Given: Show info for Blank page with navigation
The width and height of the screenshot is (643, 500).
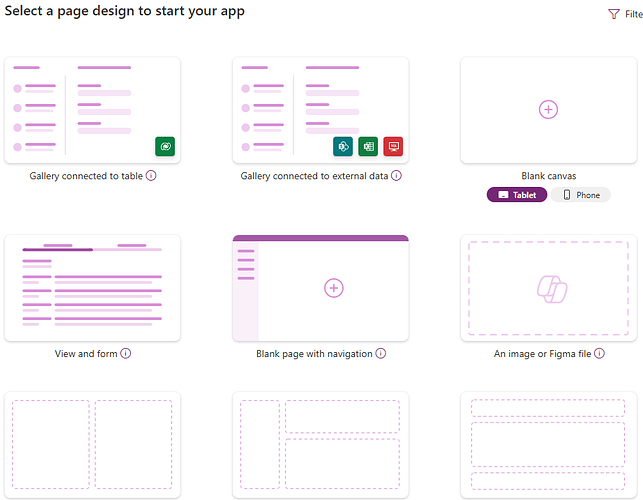Looking at the screenshot, I should pyautogui.click(x=381, y=353).
